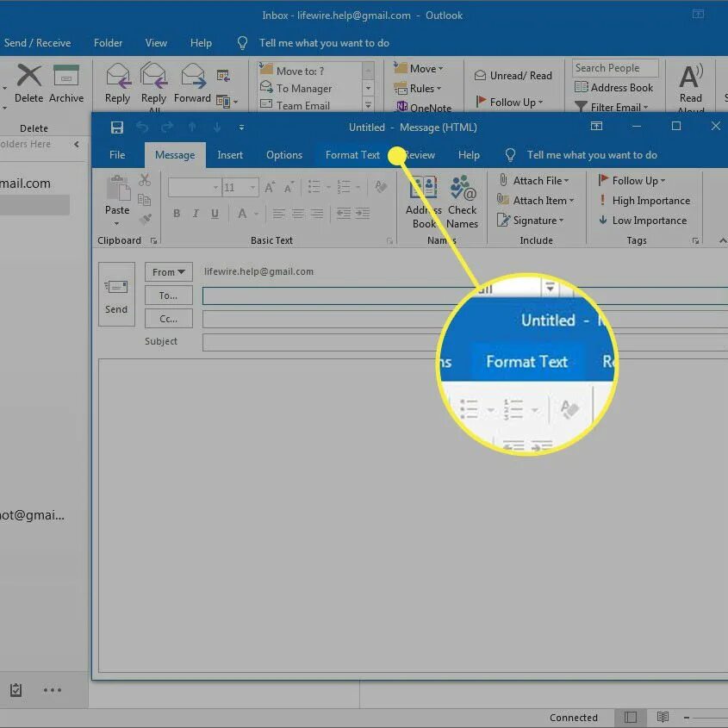Click the Align Left icon

point(278,214)
